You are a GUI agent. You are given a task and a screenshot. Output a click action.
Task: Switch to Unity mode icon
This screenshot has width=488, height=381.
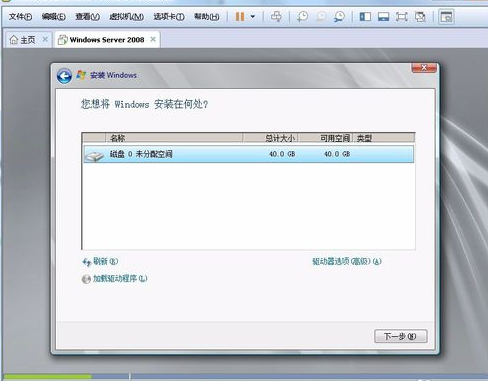point(420,16)
